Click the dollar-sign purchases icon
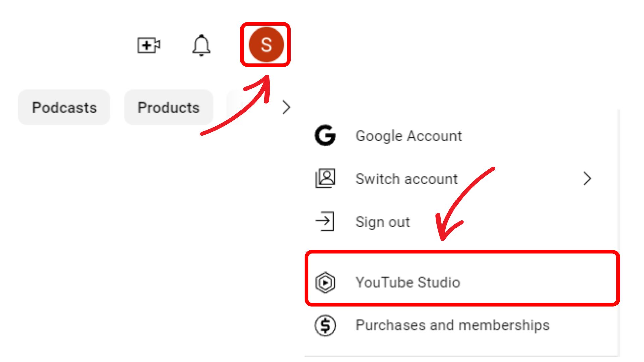Viewport: 644px width, 362px height. click(325, 325)
